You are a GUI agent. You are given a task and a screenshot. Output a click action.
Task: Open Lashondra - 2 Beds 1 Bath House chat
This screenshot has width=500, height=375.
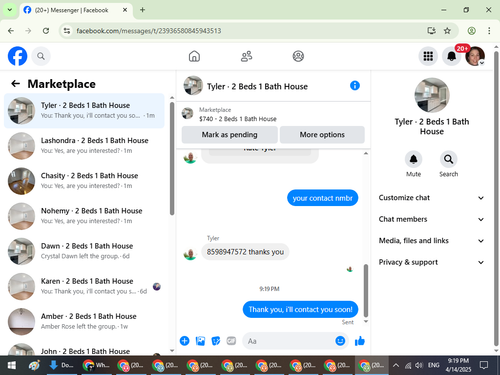[84, 146]
